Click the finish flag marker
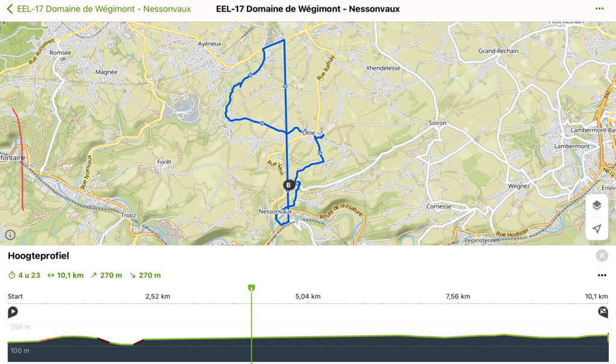616x364 pixels. tap(603, 312)
